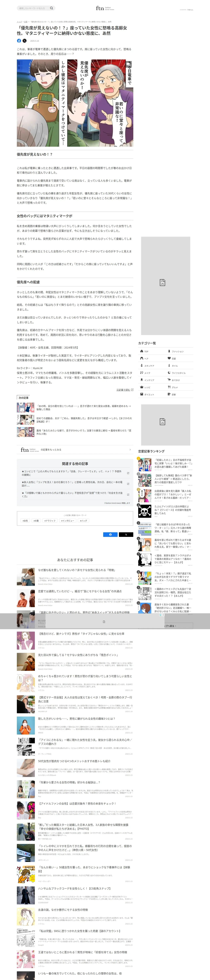Open 元記事で読む original article link
The image size is (210, 980).
click(125, 390)
